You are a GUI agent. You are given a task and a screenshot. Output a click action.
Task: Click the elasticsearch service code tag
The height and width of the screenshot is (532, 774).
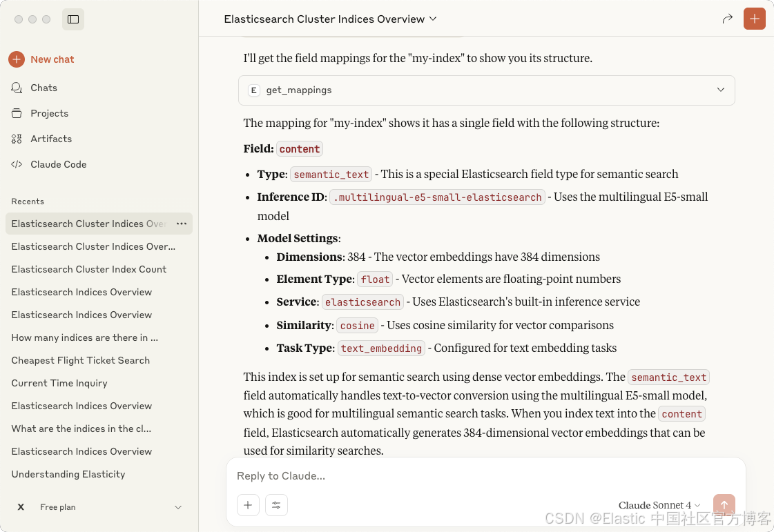coord(362,302)
